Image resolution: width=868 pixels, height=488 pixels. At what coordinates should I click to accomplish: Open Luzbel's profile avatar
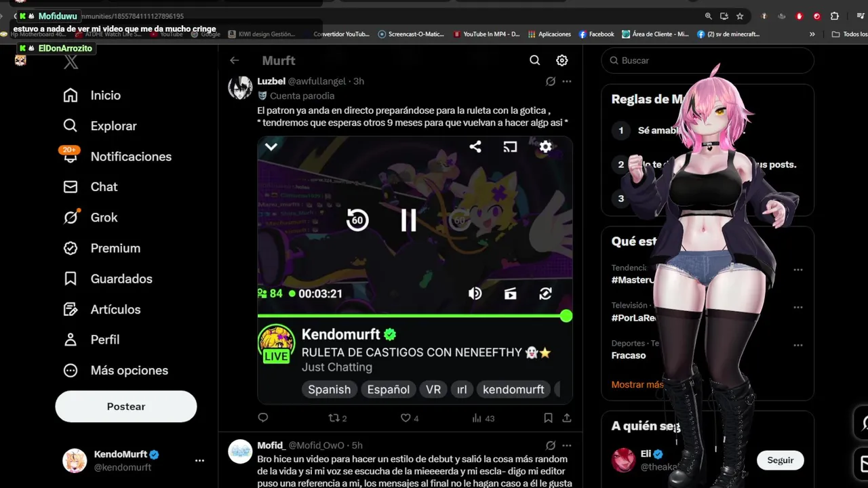point(240,87)
